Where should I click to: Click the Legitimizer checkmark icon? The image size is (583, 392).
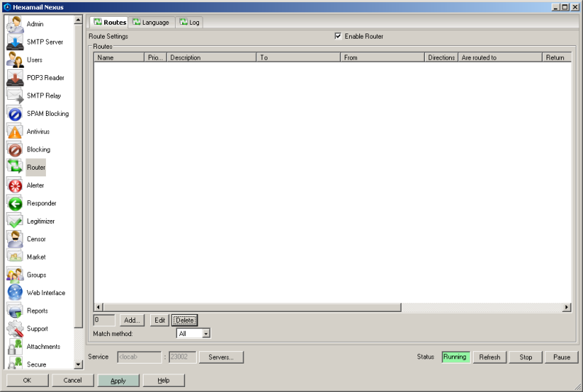pyautogui.click(x=15, y=221)
